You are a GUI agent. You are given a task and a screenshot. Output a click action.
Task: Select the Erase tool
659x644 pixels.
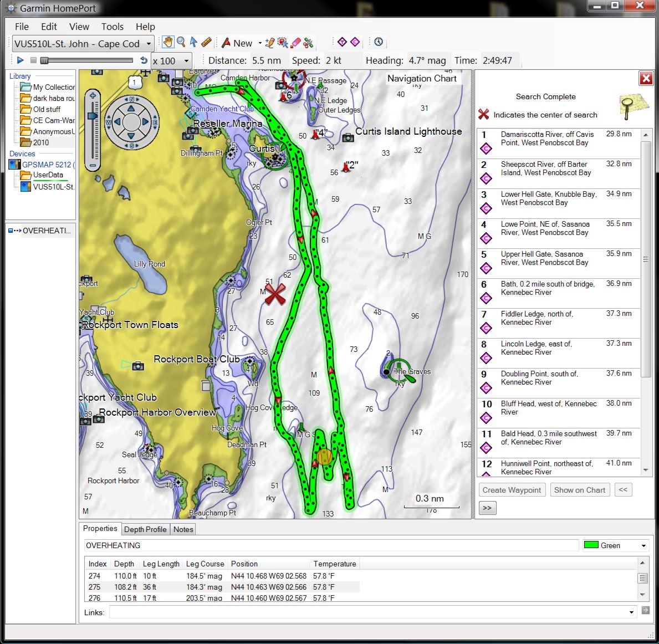(x=295, y=43)
